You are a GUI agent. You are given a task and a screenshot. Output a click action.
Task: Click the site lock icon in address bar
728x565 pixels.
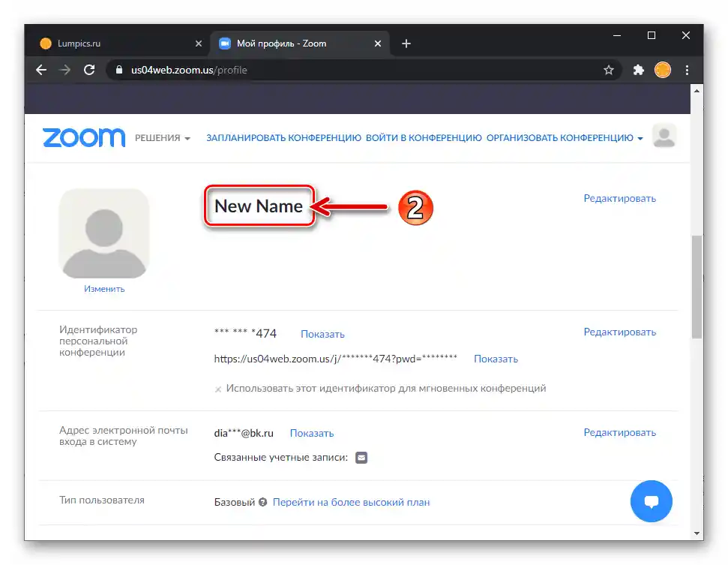119,71
